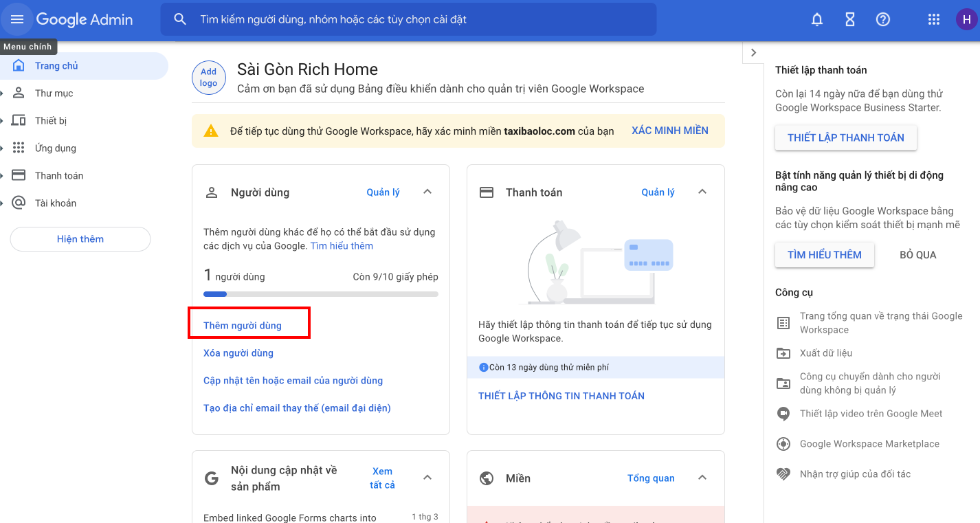The image size is (980, 523).
Task: Click TÌM HIỂU THÊM button
Action: (x=825, y=255)
